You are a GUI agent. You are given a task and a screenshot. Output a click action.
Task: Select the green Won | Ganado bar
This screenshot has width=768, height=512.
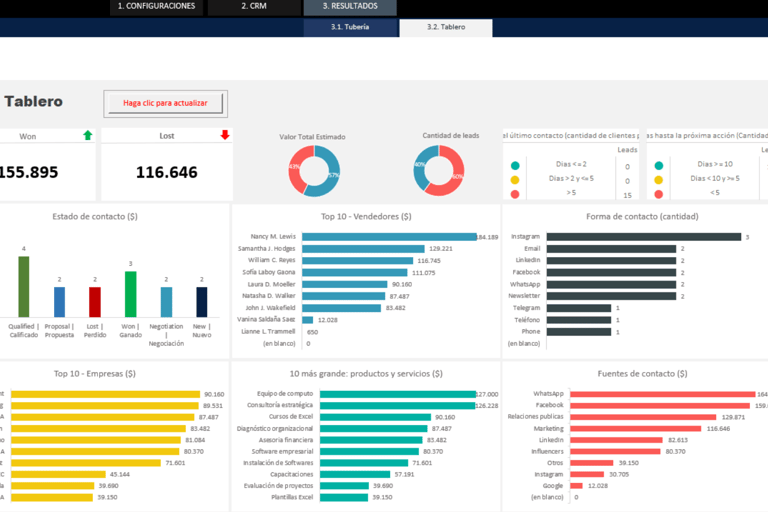pos(130,294)
